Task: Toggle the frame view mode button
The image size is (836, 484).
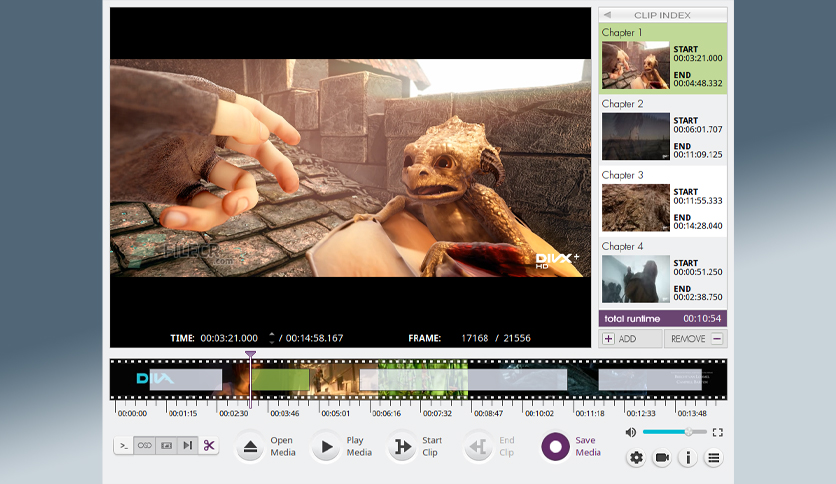Action: [166, 446]
